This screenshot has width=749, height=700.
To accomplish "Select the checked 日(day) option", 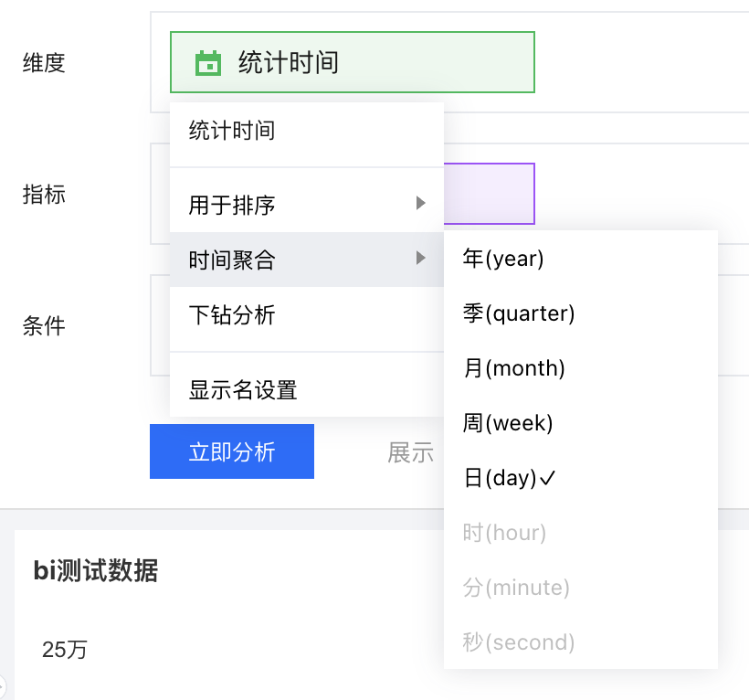I will pyautogui.click(x=510, y=478).
